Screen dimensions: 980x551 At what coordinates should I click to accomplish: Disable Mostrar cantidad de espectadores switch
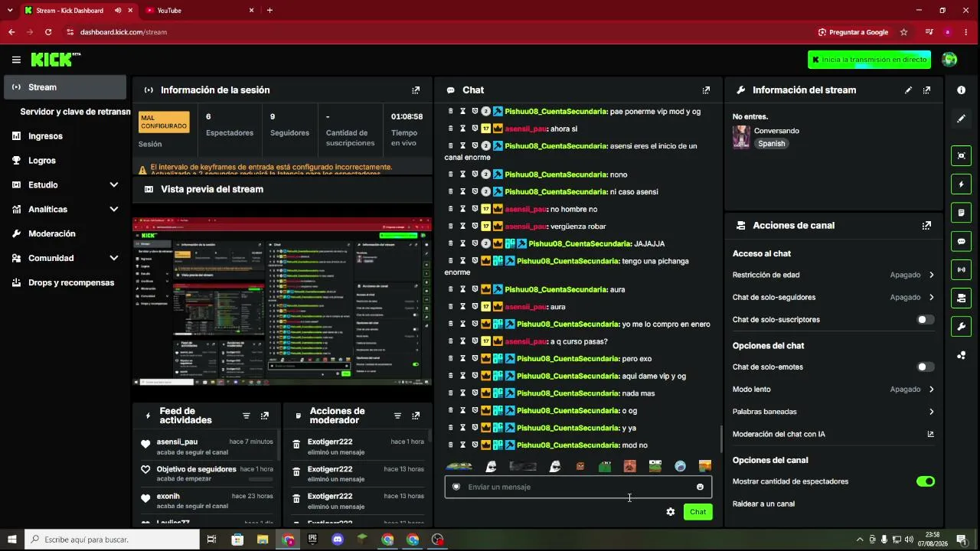coord(926,482)
